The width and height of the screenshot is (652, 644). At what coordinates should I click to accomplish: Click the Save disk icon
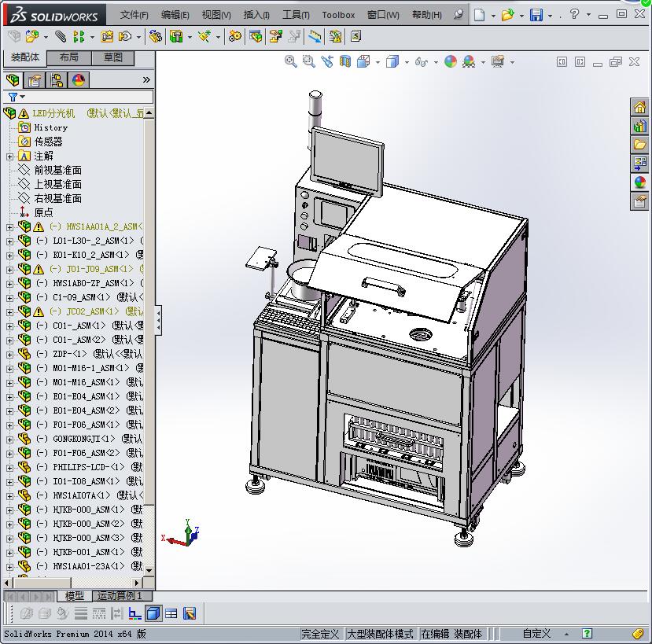(536, 15)
